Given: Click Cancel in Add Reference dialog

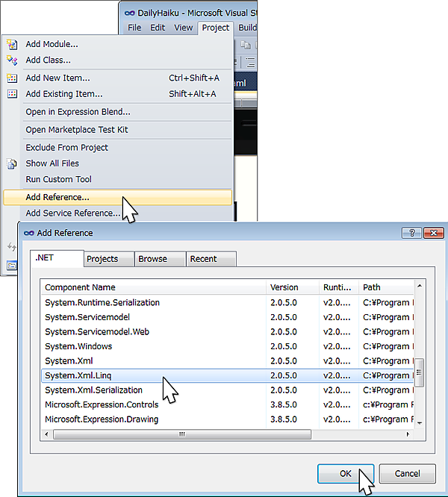Looking at the screenshot, I should [408, 474].
